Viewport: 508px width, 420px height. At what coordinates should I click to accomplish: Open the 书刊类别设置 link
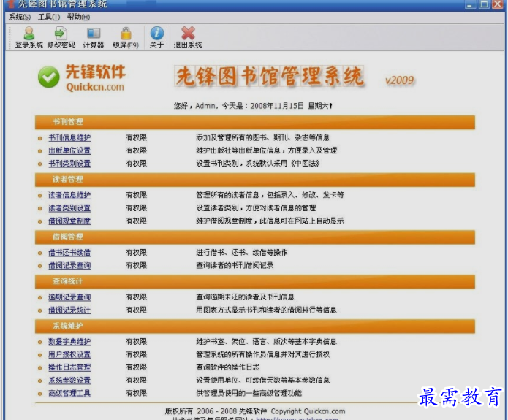point(69,164)
